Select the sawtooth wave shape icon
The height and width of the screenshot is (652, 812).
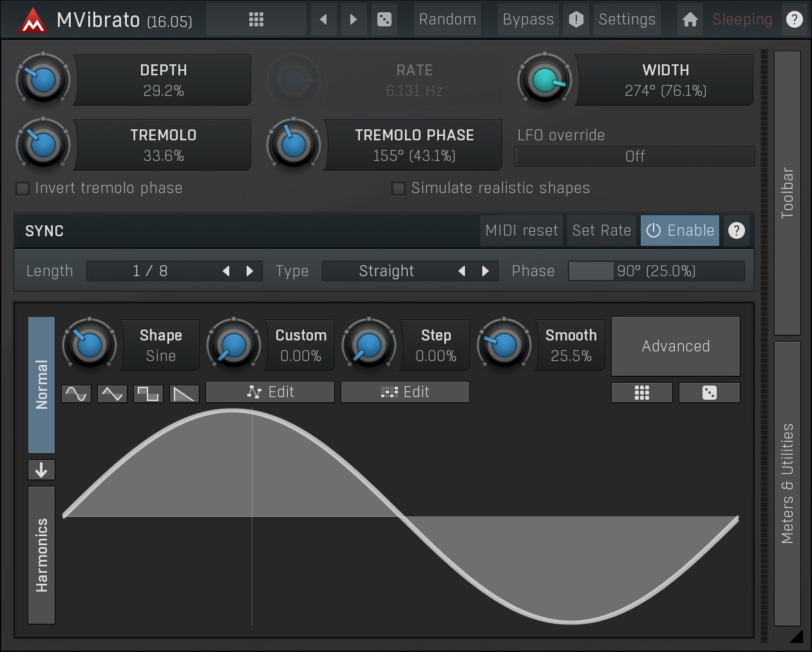(x=184, y=393)
